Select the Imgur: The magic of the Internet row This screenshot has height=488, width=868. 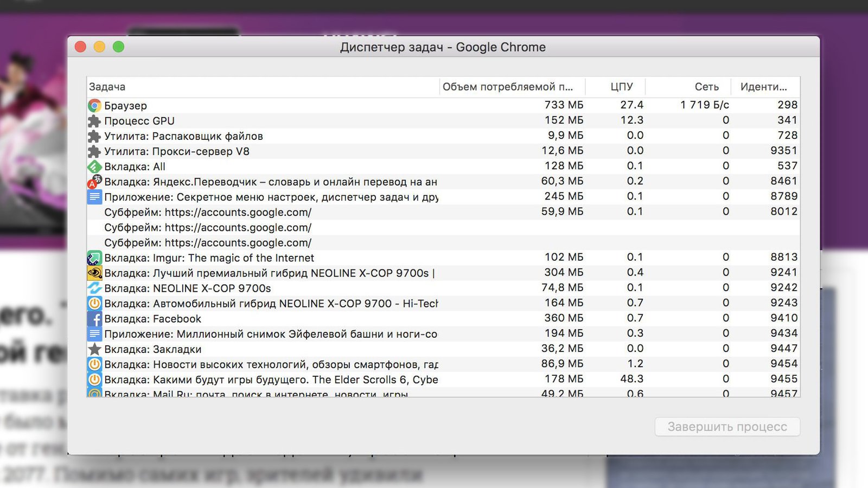[x=443, y=258]
